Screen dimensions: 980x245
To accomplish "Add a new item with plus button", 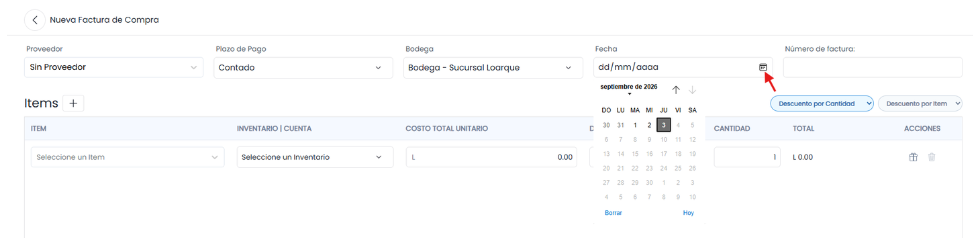I will pos(73,103).
